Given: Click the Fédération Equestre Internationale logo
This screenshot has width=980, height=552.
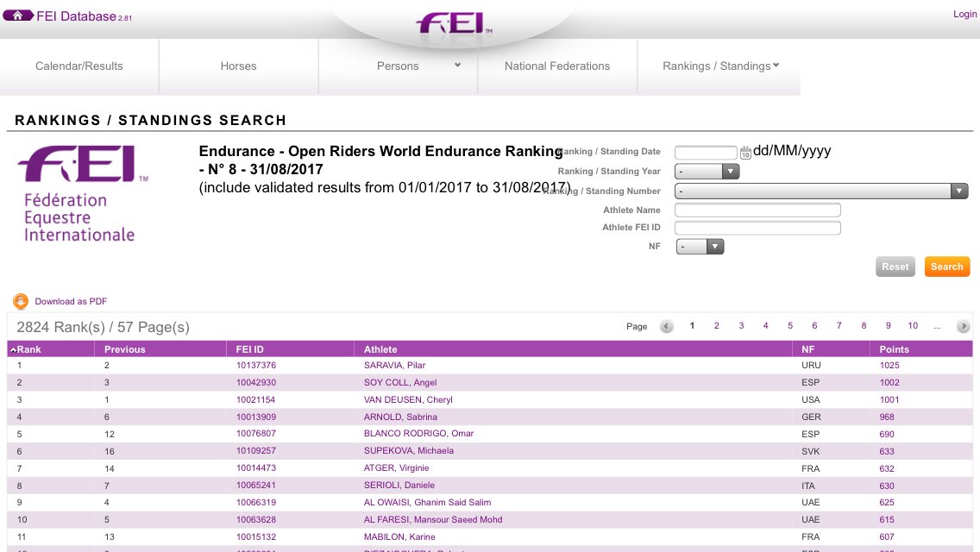Looking at the screenshot, I should tap(82, 194).
